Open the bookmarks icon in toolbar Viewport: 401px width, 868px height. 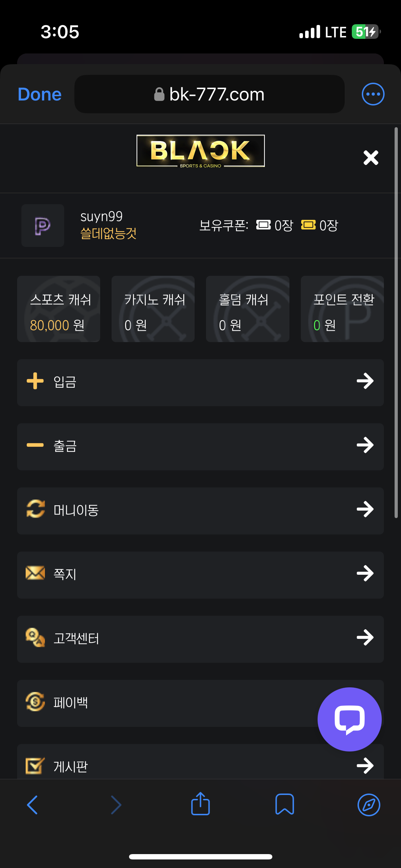point(284,804)
